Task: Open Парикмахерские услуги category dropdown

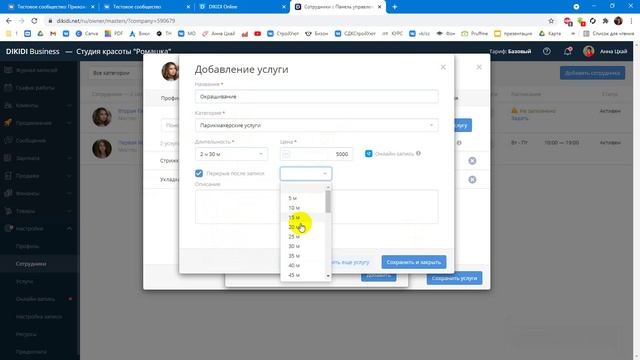Action: [x=316, y=125]
